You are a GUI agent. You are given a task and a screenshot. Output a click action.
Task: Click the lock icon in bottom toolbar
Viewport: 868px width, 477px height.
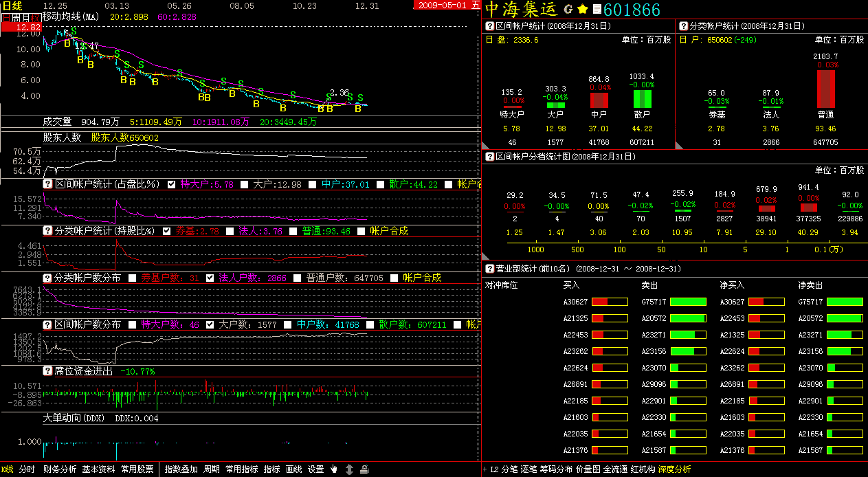pyautogui.click(x=364, y=469)
